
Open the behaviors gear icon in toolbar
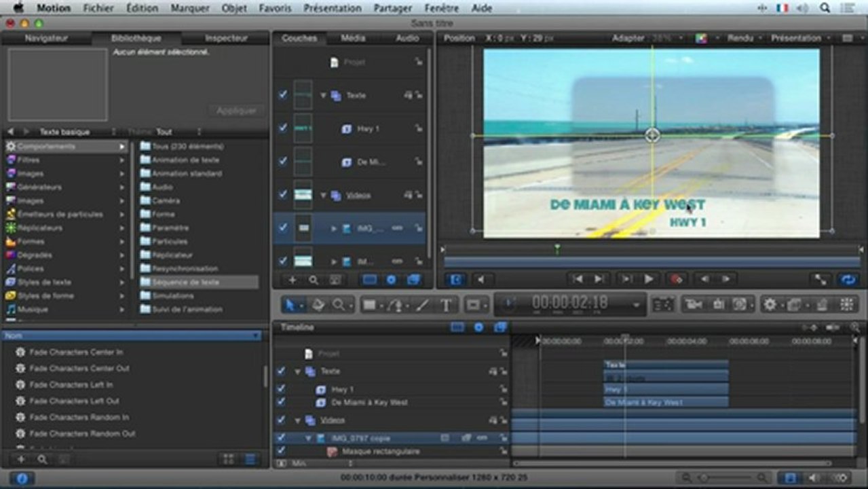point(770,305)
